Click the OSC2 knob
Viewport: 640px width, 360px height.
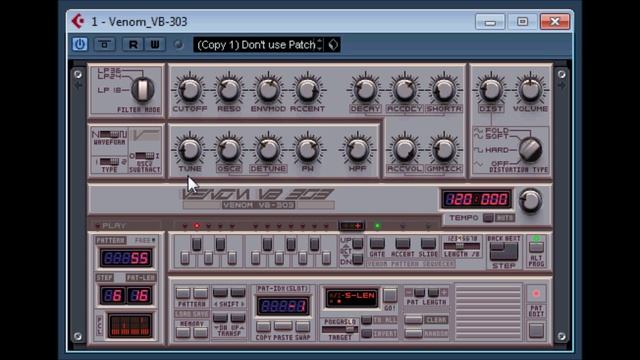click(229, 149)
